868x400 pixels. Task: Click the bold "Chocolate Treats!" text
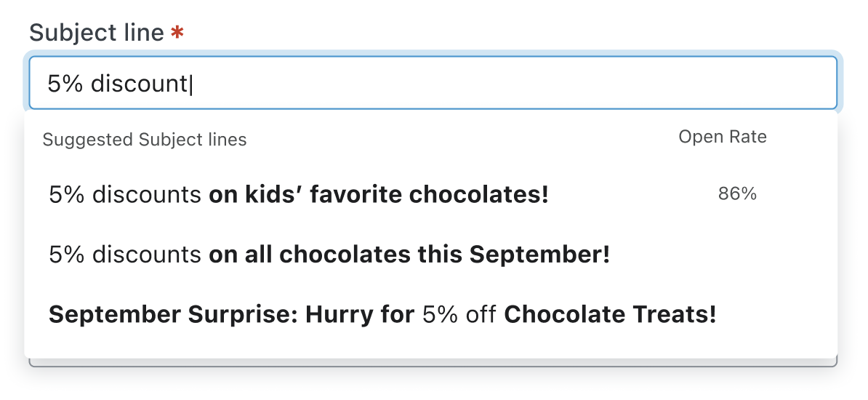coord(610,314)
